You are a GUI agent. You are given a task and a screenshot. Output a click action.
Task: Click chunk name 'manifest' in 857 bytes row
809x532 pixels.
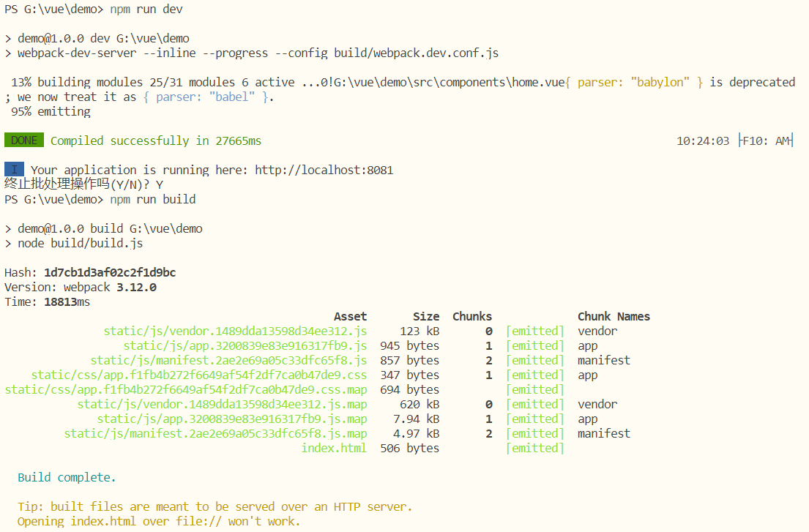coord(604,360)
